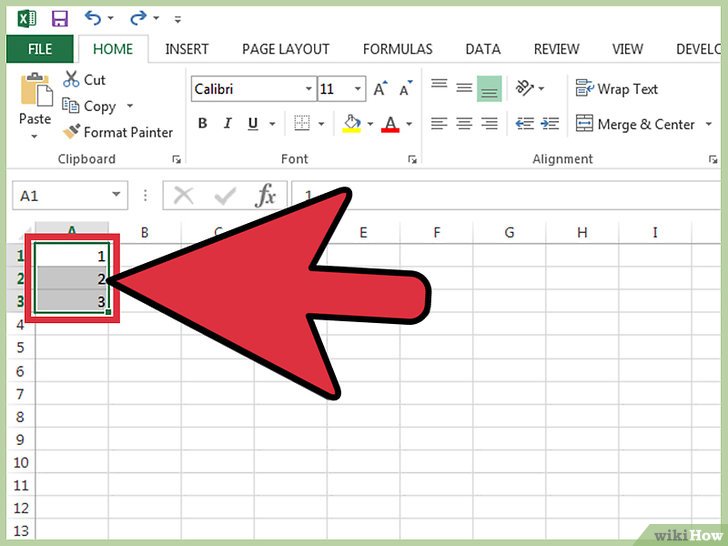
Task: Center the text horizontally
Action: pyautogui.click(x=464, y=123)
